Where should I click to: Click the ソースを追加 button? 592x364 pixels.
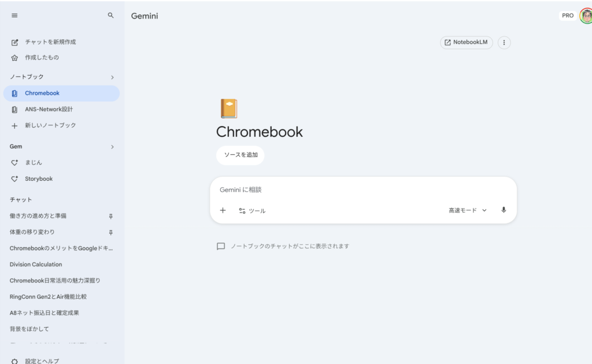pyautogui.click(x=240, y=155)
